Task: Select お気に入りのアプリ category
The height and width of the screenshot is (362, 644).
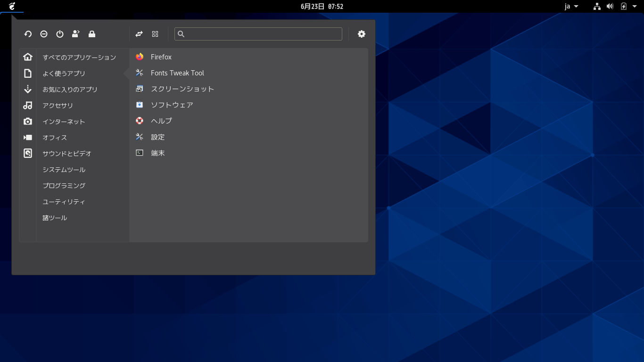Action: pyautogui.click(x=70, y=90)
